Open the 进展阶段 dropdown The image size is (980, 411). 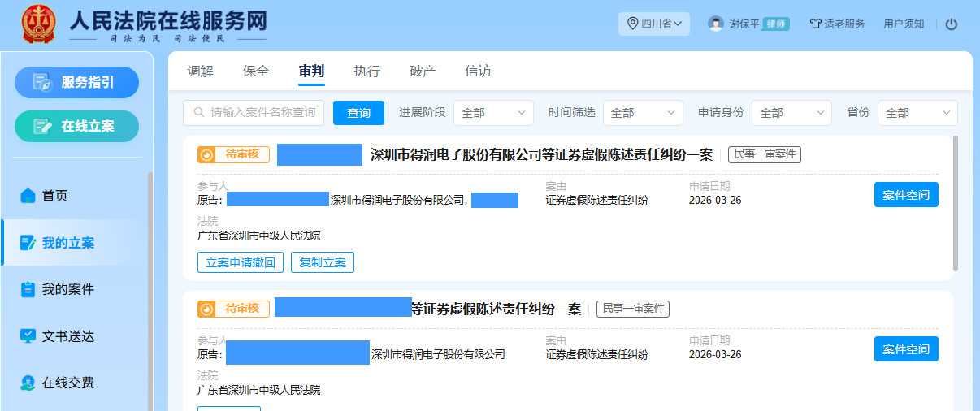(x=493, y=113)
